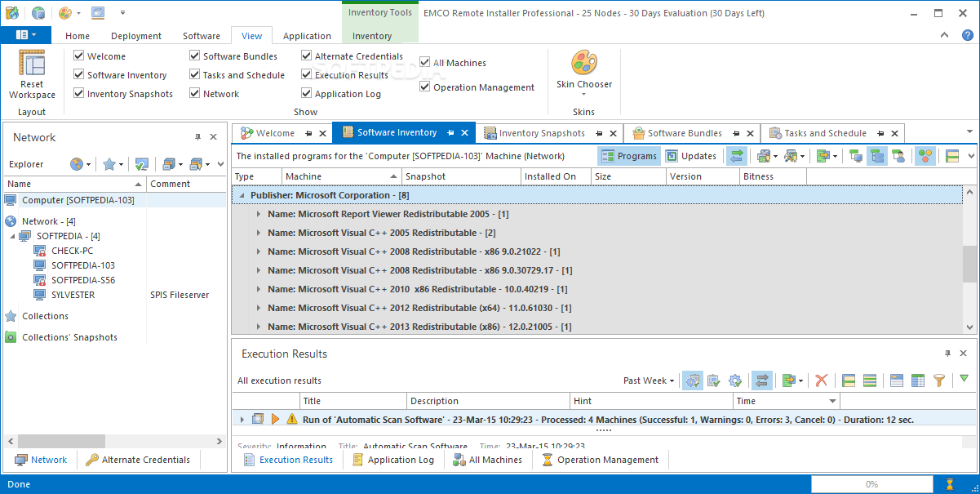Open the document tabs list dropdown arrow
Image resolution: width=980 pixels, height=494 pixels.
(x=970, y=131)
